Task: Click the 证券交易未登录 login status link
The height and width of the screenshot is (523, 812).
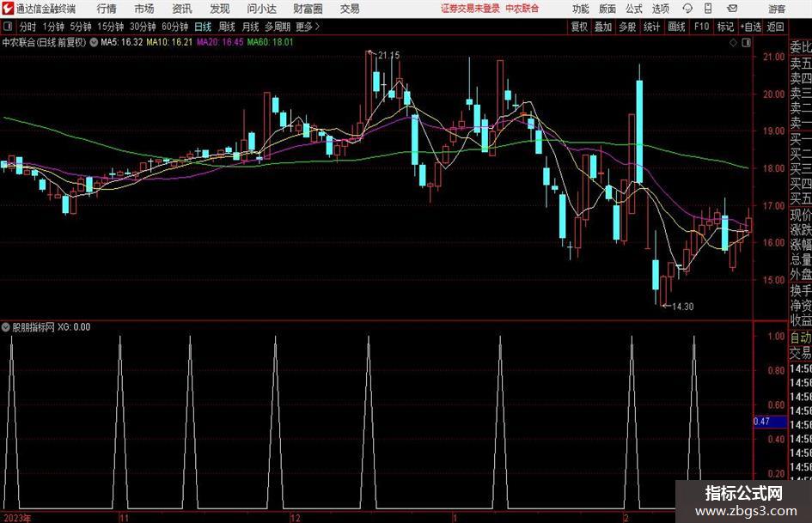Action: 470,9
